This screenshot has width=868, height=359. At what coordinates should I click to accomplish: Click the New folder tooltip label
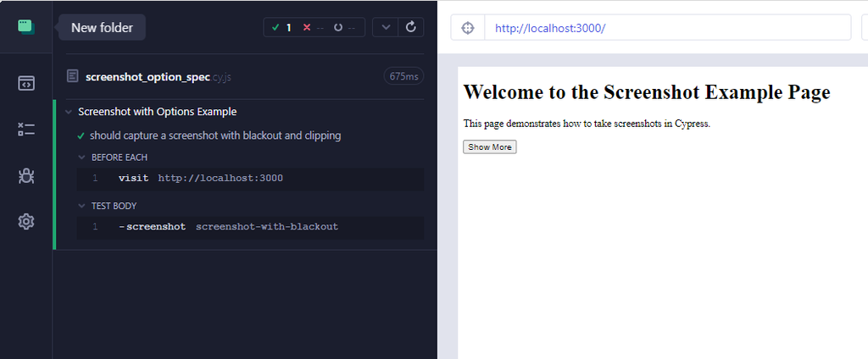(x=102, y=28)
